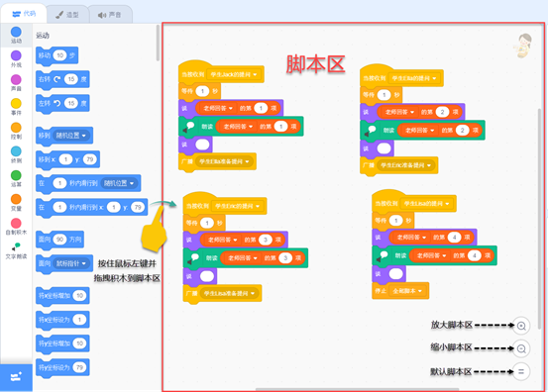Open the 学生Jack的提问 message dropdown
Screen dimensions: 548x392
[234, 74]
